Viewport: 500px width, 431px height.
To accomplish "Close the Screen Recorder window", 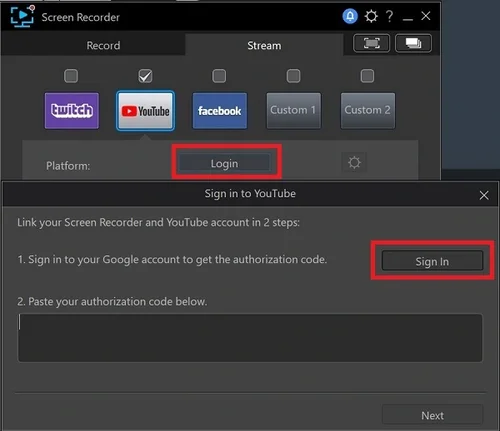I will click(x=426, y=16).
